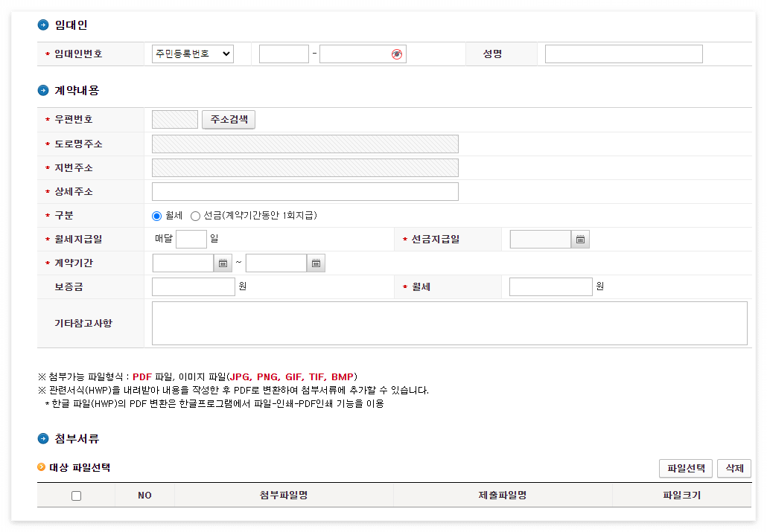This screenshot has width=767, height=532.
Task: Click the blue arrow icon beside 임대인 header
Action: tap(42, 25)
